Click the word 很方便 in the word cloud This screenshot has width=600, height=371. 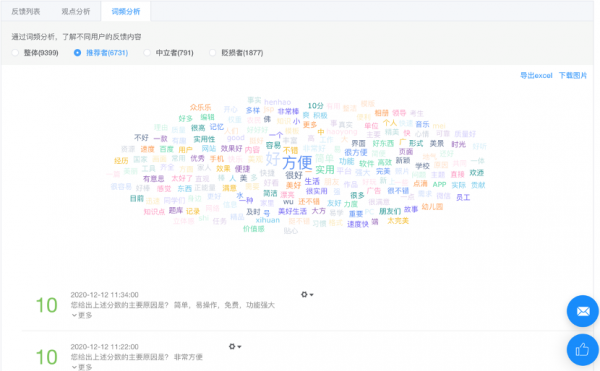pyautogui.click(x=356, y=153)
